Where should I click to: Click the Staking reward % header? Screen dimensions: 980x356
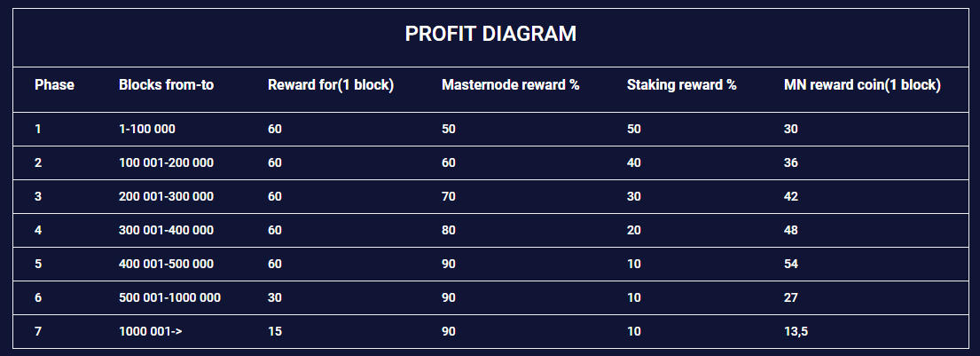pyautogui.click(x=682, y=85)
